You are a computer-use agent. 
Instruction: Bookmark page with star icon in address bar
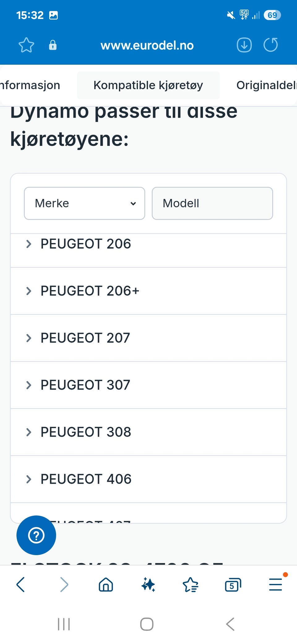[x=26, y=45]
